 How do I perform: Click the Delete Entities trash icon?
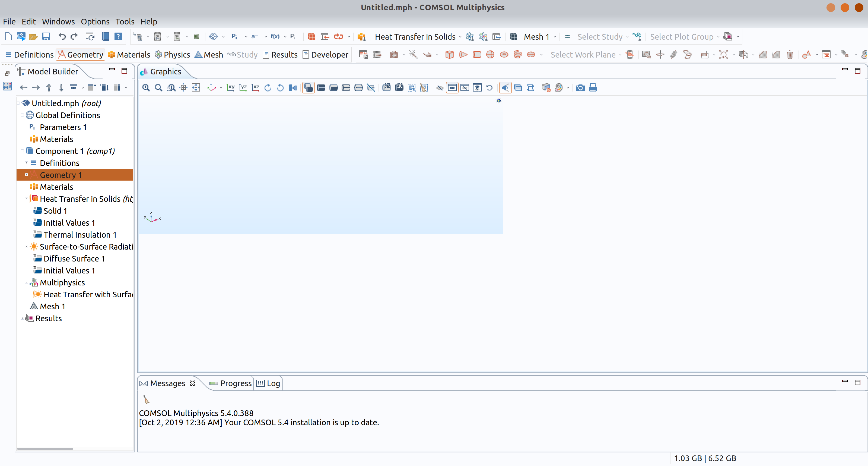point(790,55)
